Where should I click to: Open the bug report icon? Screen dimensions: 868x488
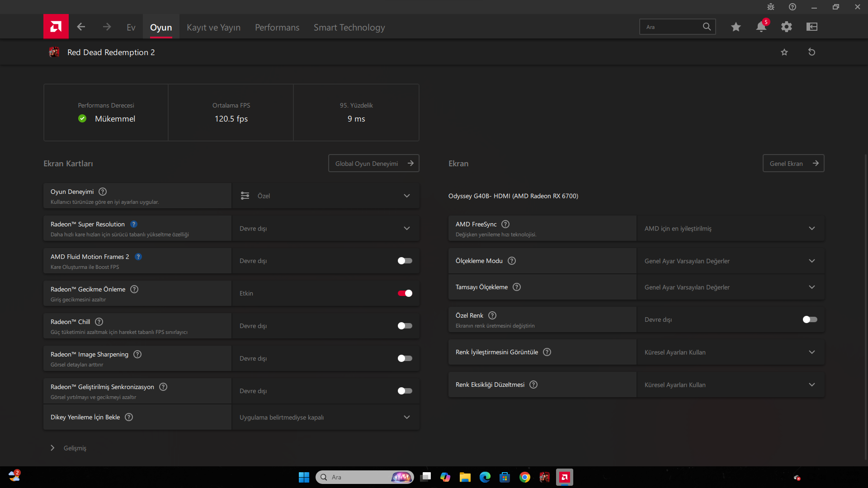click(771, 7)
